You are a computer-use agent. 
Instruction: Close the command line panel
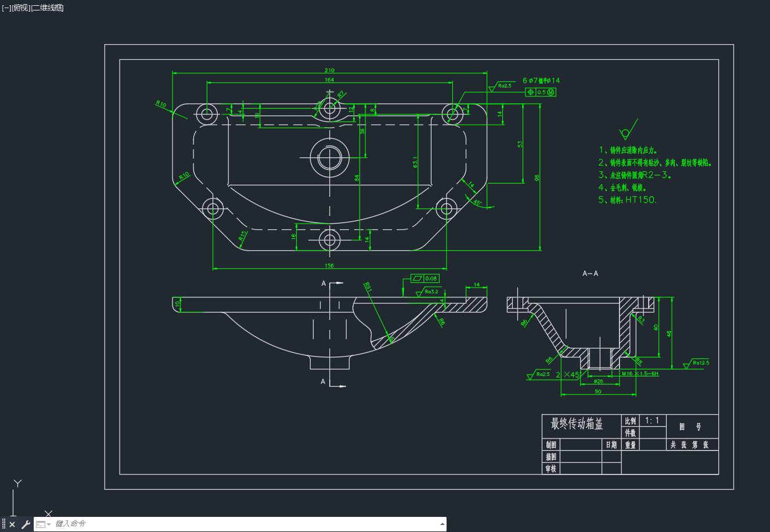pyautogui.click(x=12, y=524)
